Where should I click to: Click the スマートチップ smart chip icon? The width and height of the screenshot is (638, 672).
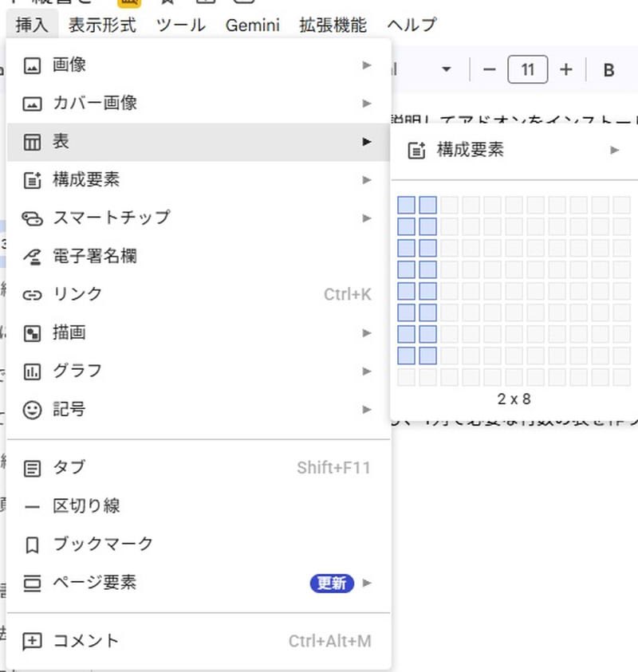32,218
